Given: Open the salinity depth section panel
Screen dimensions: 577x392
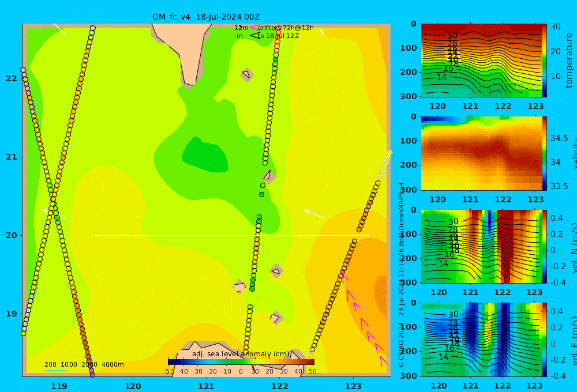Looking at the screenshot, I should [481, 153].
